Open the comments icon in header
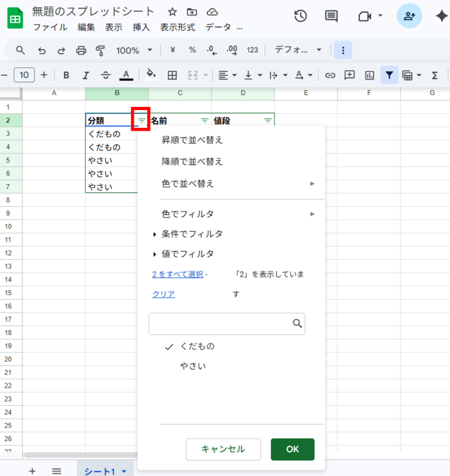The height and width of the screenshot is (476, 450). 332,16
